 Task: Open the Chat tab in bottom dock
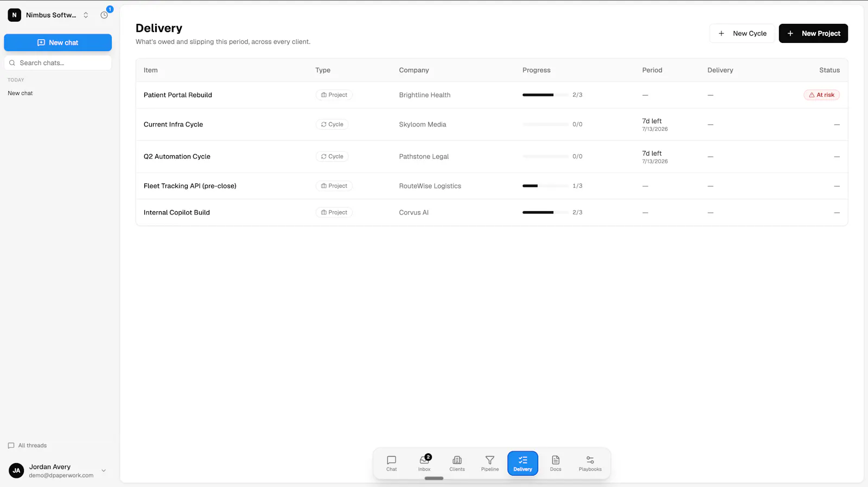[x=391, y=463]
